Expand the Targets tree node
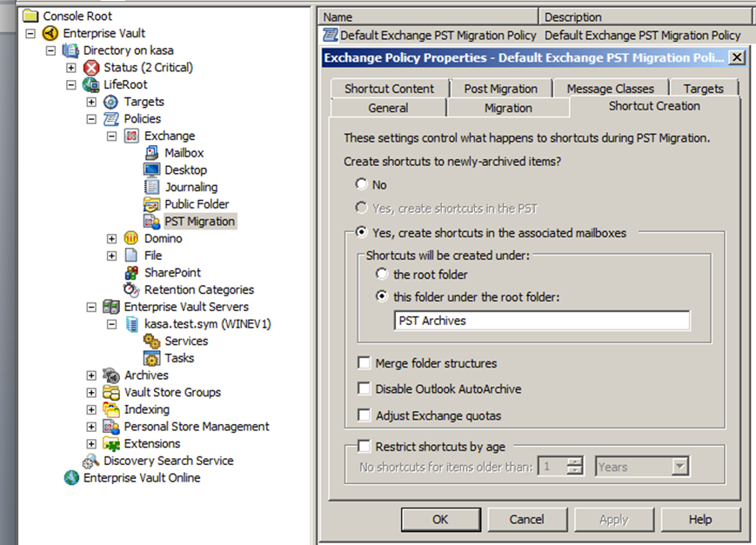The width and height of the screenshot is (756, 545). [x=91, y=103]
